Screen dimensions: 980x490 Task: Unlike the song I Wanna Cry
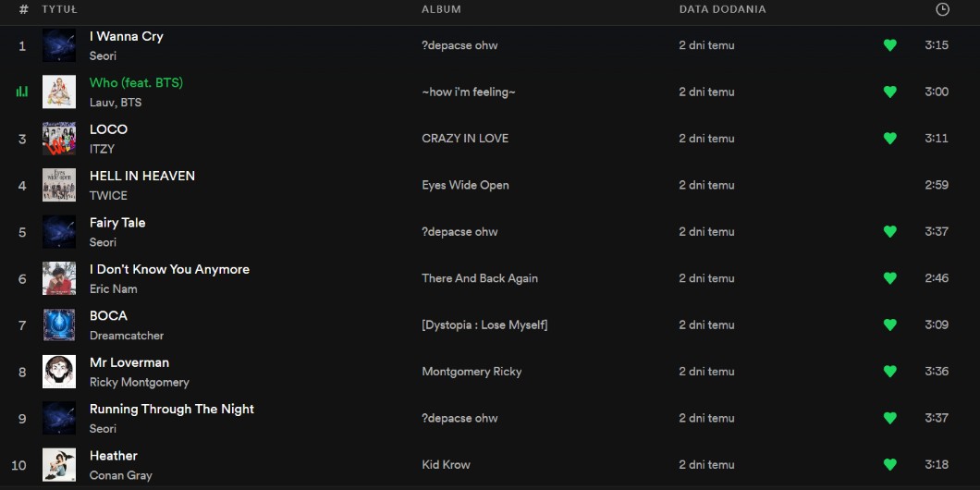tap(889, 45)
